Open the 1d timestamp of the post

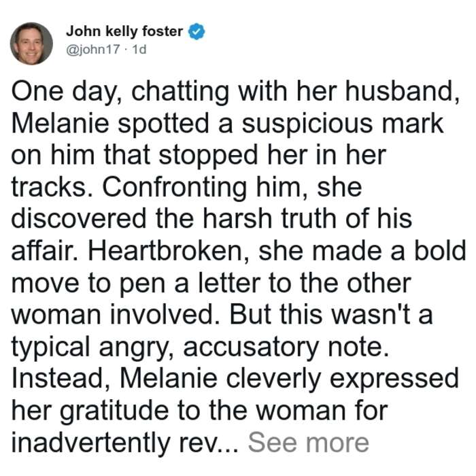[139, 49]
